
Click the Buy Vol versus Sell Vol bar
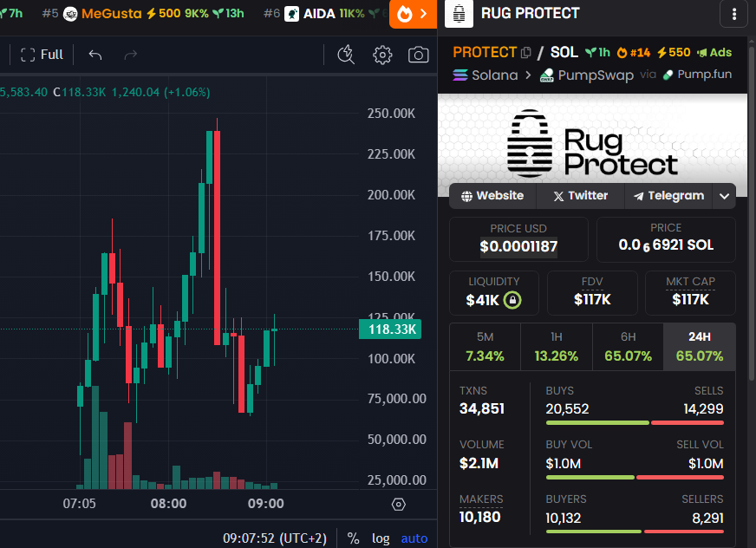coord(635,478)
